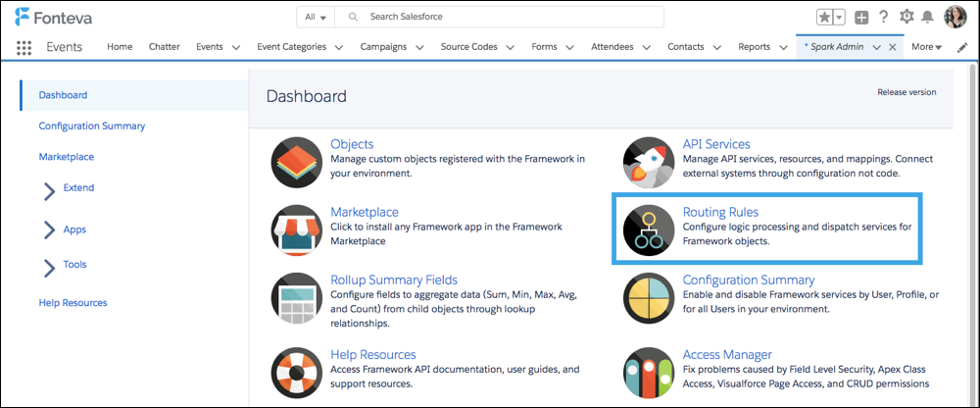This screenshot has height=408, width=980.
Task: Open the favorites list dropdown arrow
Action: (x=840, y=18)
